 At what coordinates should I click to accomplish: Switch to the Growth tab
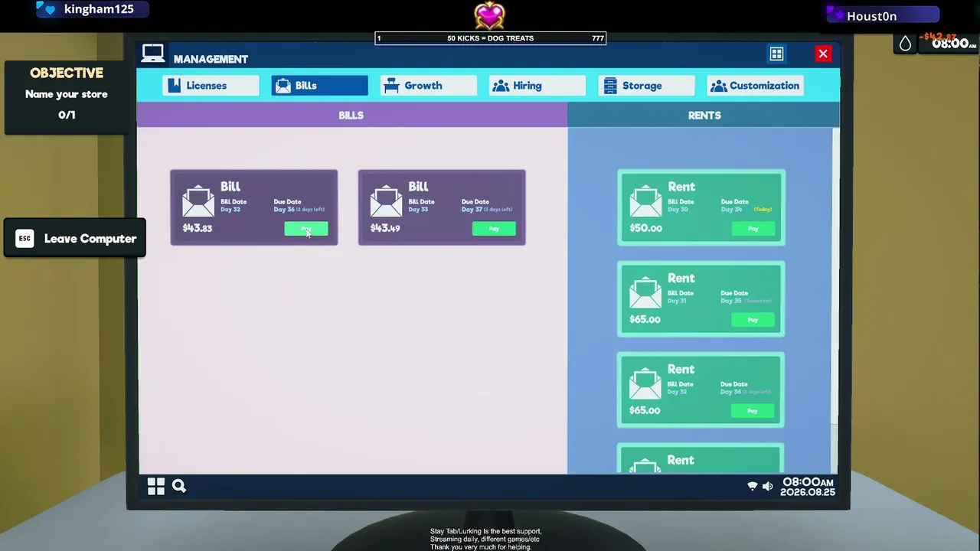428,86
